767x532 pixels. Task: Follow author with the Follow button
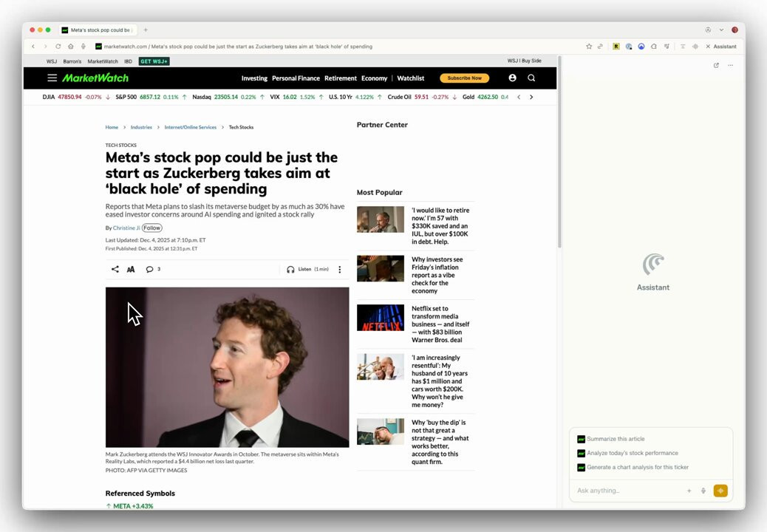pos(151,228)
